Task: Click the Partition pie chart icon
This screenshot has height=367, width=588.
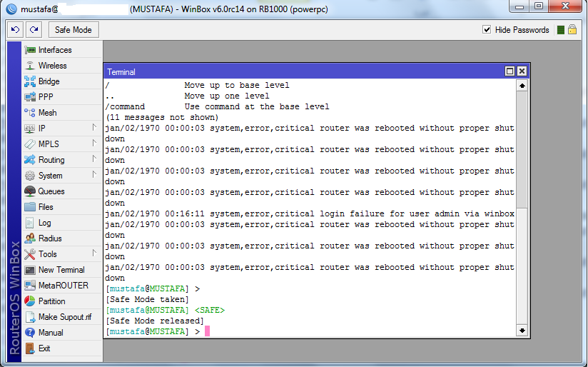Action: click(x=30, y=301)
